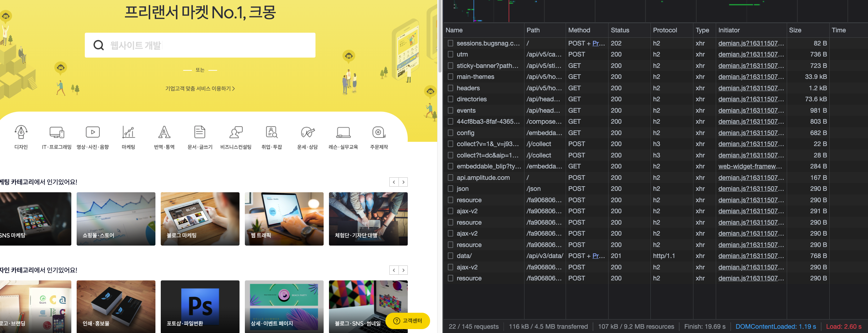
Task: Click the DOMContentLoaded 1.19 s status text
Action: [776, 327]
